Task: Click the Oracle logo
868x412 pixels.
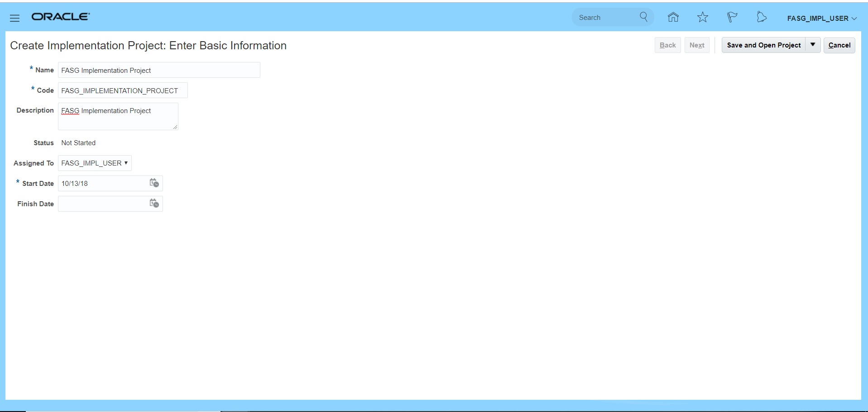Action: point(61,17)
